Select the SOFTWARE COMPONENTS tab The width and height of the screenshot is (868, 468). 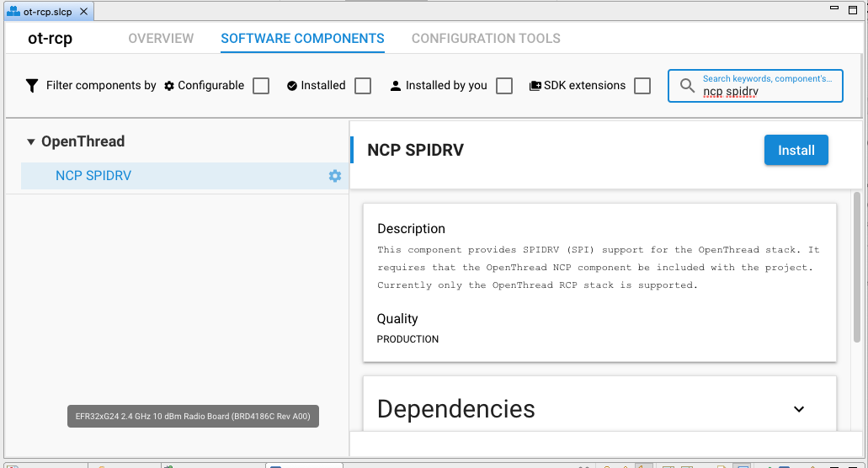pos(302,38)
